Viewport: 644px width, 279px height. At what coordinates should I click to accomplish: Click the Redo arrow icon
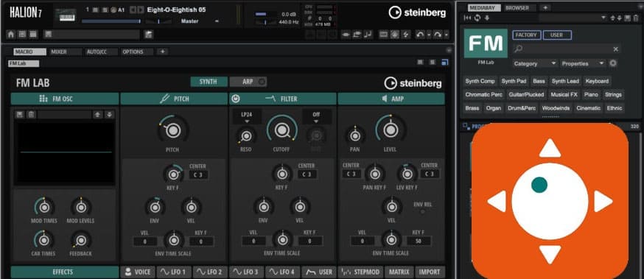(x=438, y=35)
